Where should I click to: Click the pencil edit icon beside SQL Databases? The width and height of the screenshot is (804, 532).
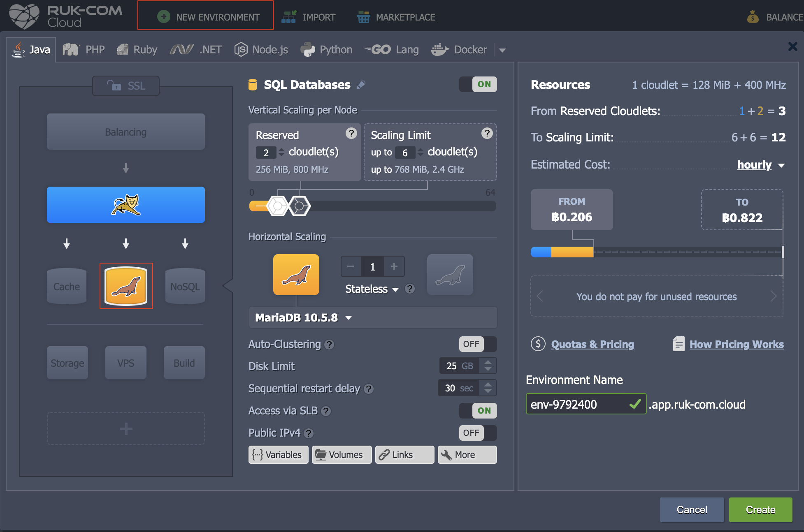click(x=361, y=85)
